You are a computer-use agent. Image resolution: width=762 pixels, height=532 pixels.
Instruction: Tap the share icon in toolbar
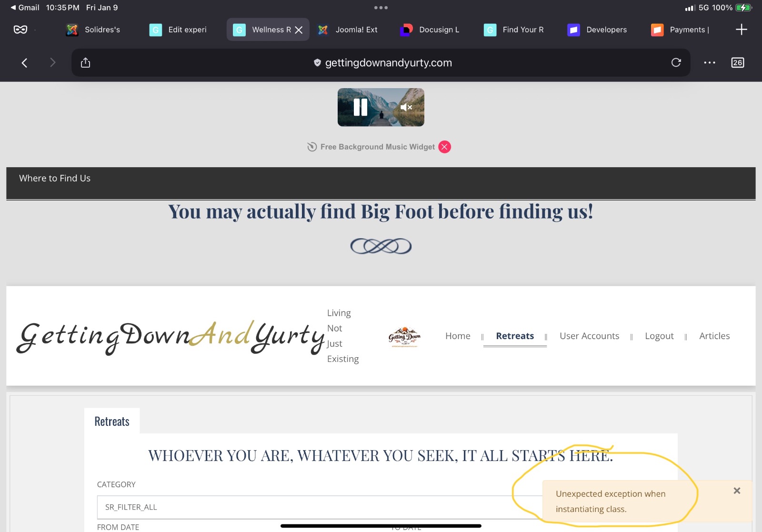[x=85, y=62]
